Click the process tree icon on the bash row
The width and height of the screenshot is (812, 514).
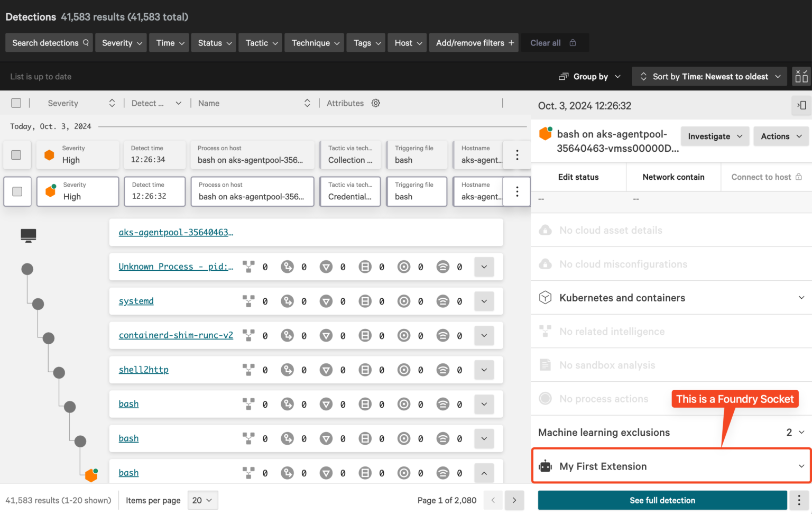(248, 404)
